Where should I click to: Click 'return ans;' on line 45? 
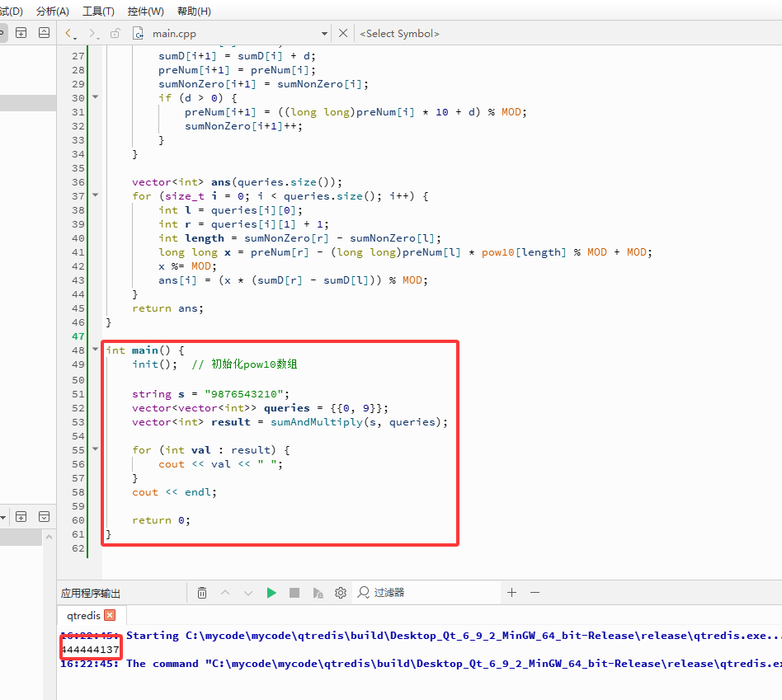coord(167,308)
